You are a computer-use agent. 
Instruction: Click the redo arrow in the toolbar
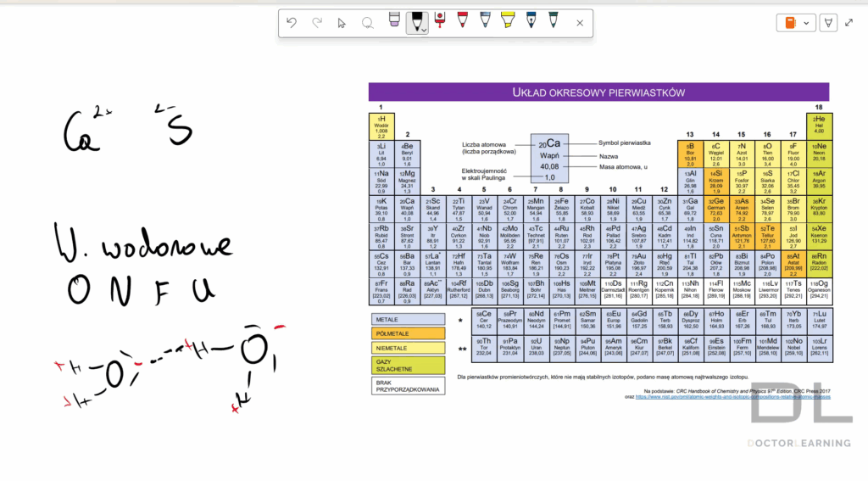(x=317, y=23)
